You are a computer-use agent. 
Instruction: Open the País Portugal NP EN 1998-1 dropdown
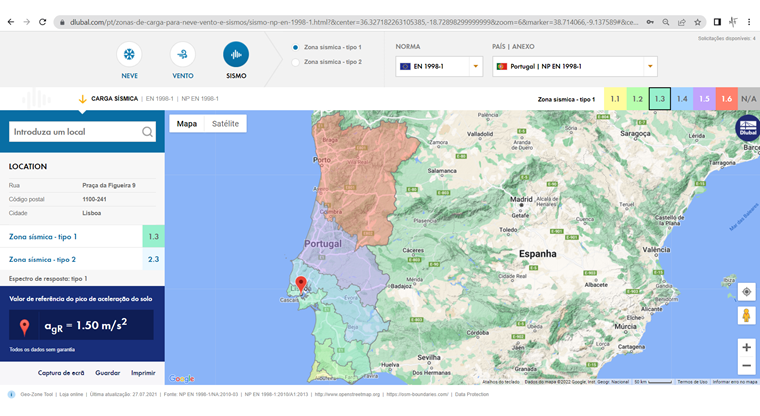tap(575, 66)
